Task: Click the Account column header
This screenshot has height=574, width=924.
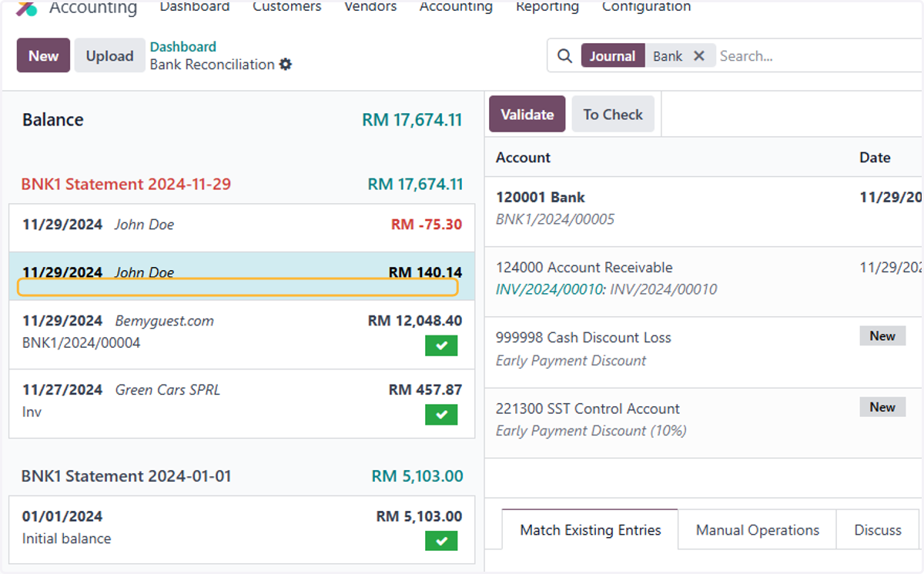Action: [523, 158]
